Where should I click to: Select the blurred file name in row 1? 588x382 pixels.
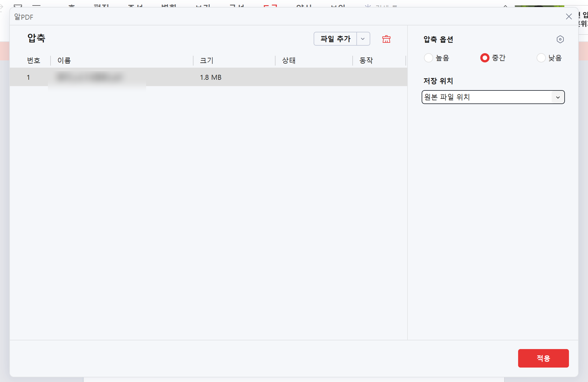pos(90,77)
